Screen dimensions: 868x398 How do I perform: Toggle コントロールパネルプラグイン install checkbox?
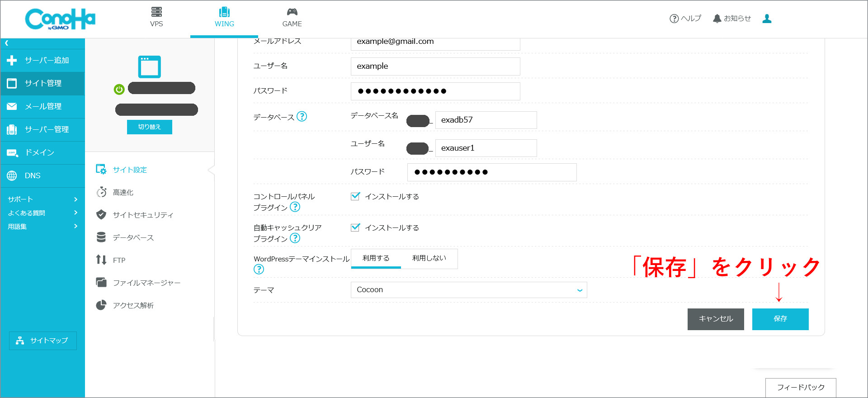[355, 196]
